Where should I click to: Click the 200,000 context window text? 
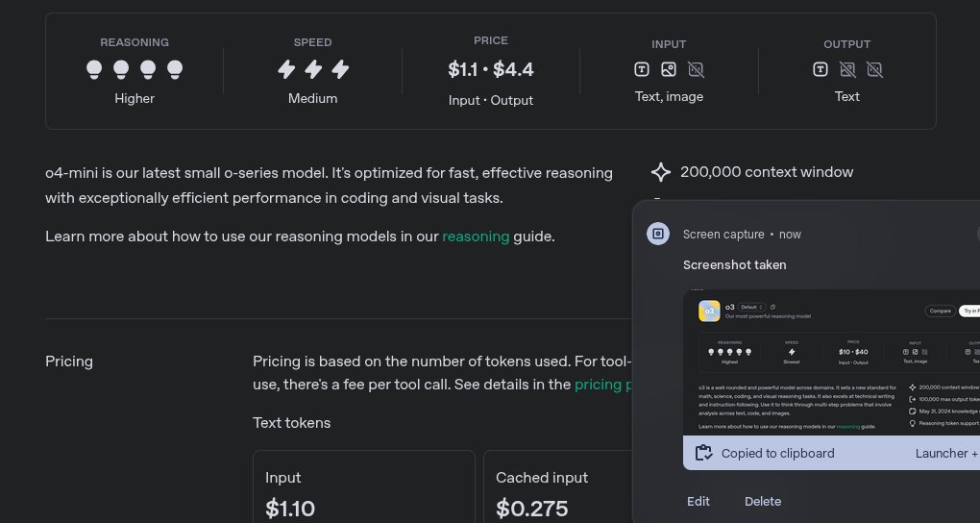[767, 172]
